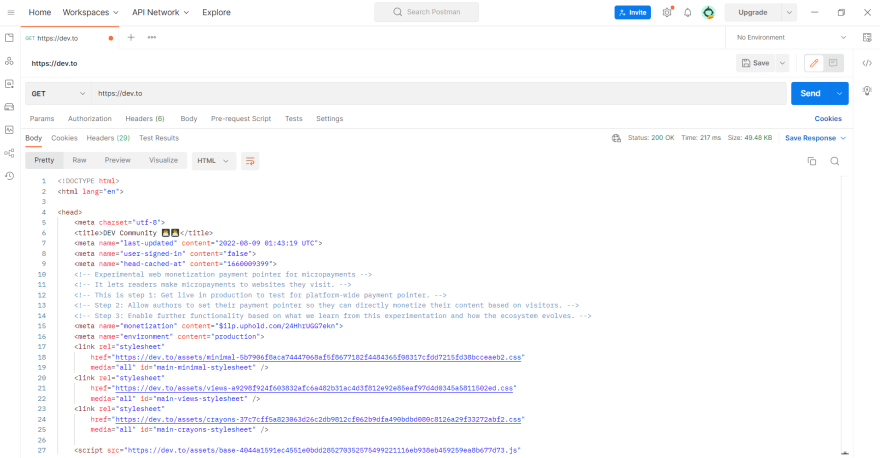Select Pretty response view
Image resolution: width=880 pixels, height=458 pixels.
(44, 161)
